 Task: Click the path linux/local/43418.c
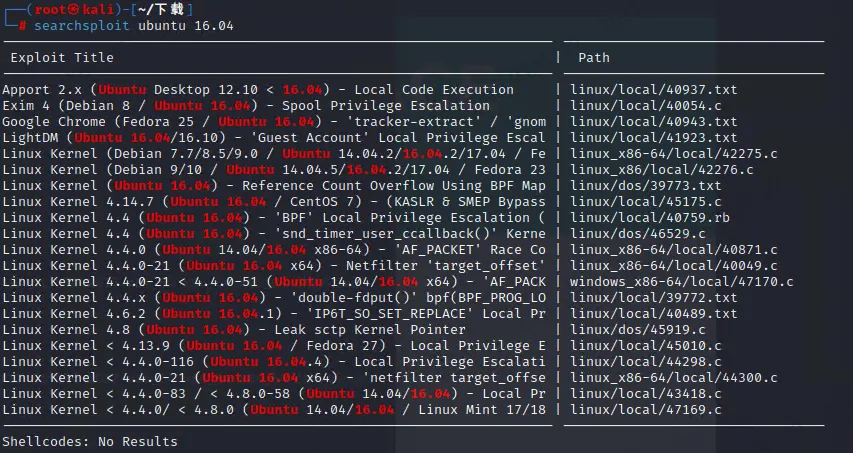point(645,394)
